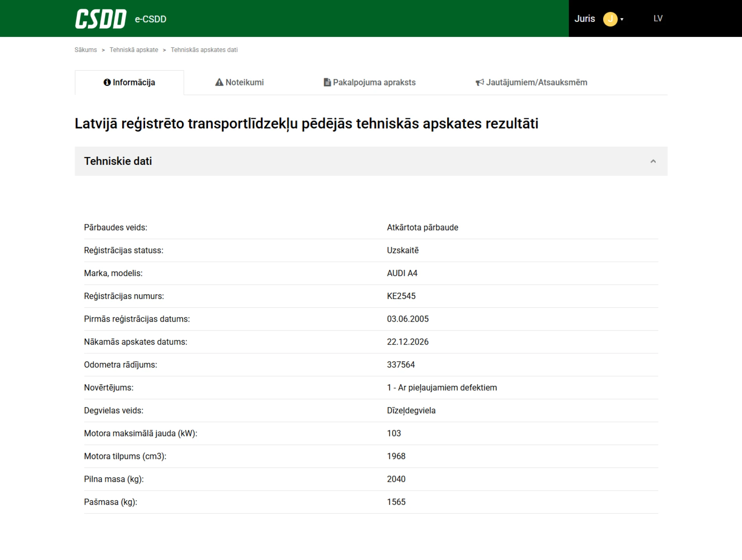Click the yellow J user avatar
Image resolution: width=742 pixels, height=560 pixels.
[x=610, y=19]
